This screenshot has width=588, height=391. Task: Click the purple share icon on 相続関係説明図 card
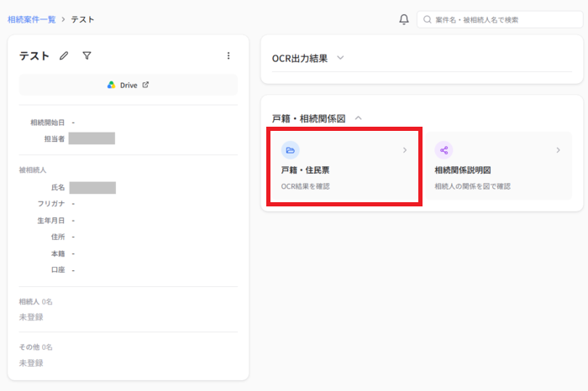point(444,150)
